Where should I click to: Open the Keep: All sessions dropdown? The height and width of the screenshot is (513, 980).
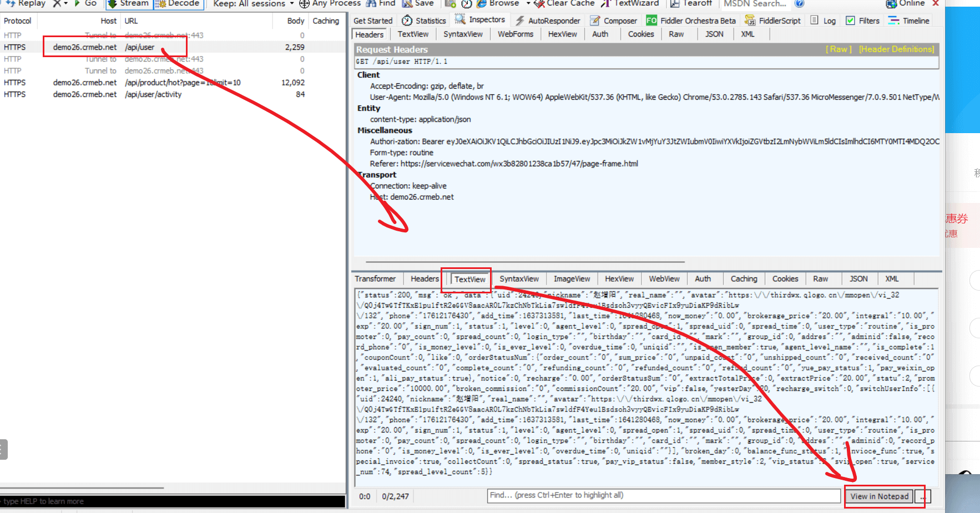254,4
